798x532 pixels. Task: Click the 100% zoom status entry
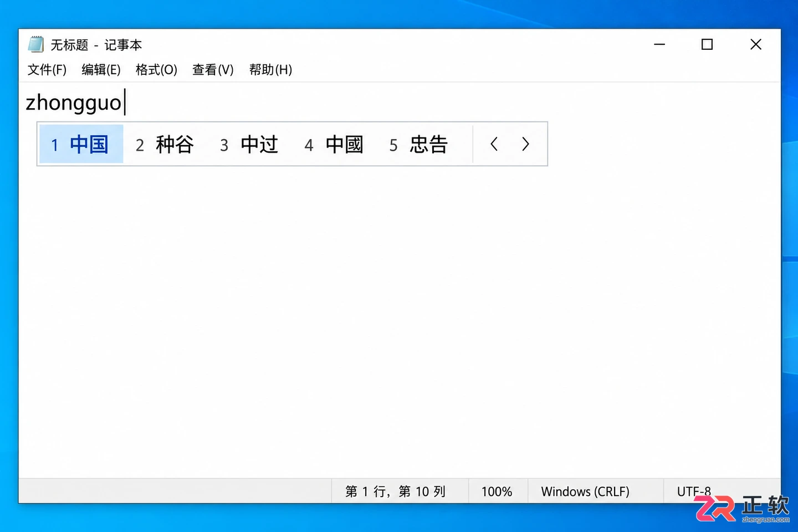(497, 492)
